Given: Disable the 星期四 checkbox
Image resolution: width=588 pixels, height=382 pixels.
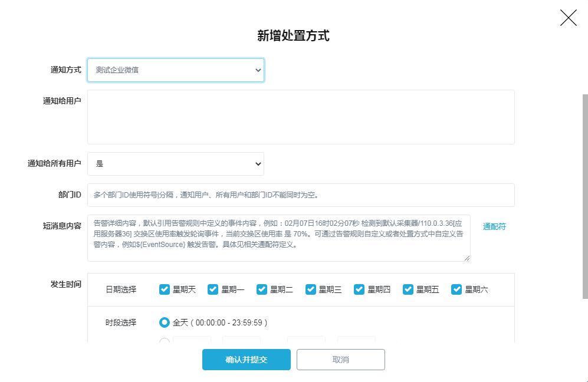Looking at the screenshot, I should point(359,289).
